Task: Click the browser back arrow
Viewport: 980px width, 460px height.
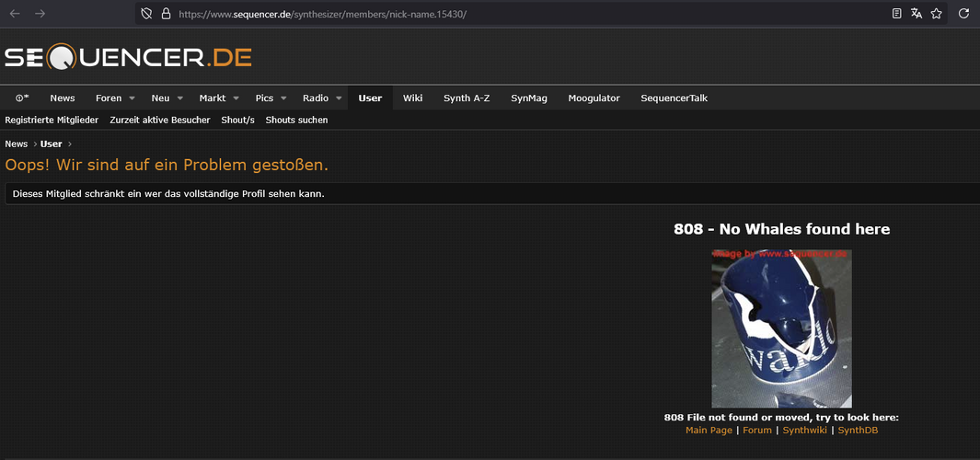Action: [x=15, y=13]
